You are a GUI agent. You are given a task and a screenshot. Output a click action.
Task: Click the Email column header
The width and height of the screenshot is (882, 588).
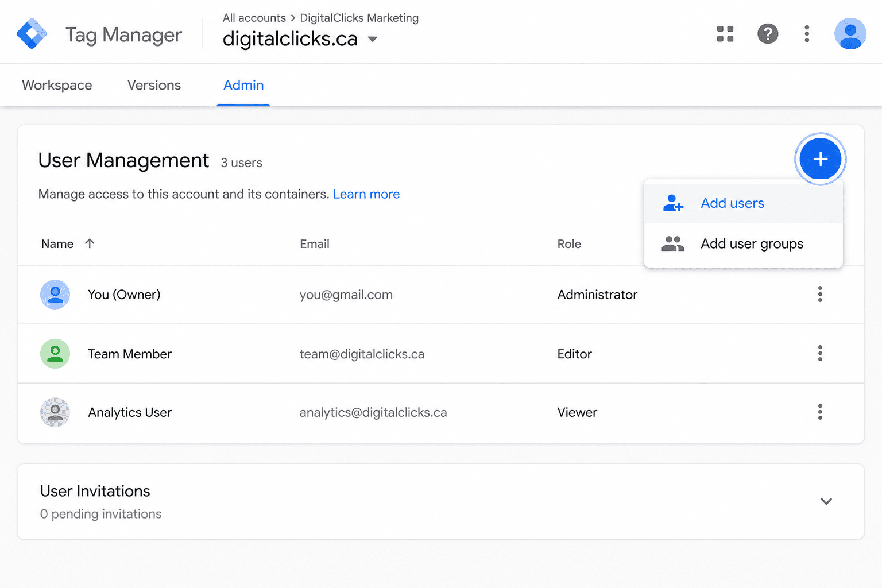point(315,244)
